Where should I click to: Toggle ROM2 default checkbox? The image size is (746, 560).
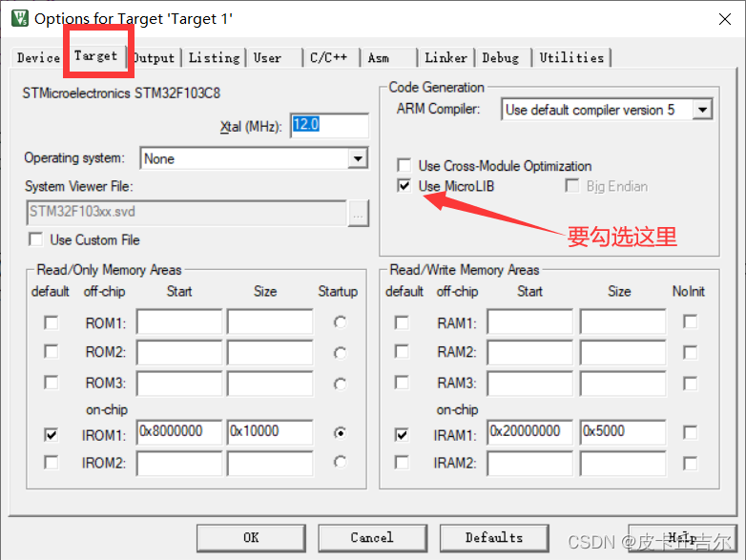(51, 352)
